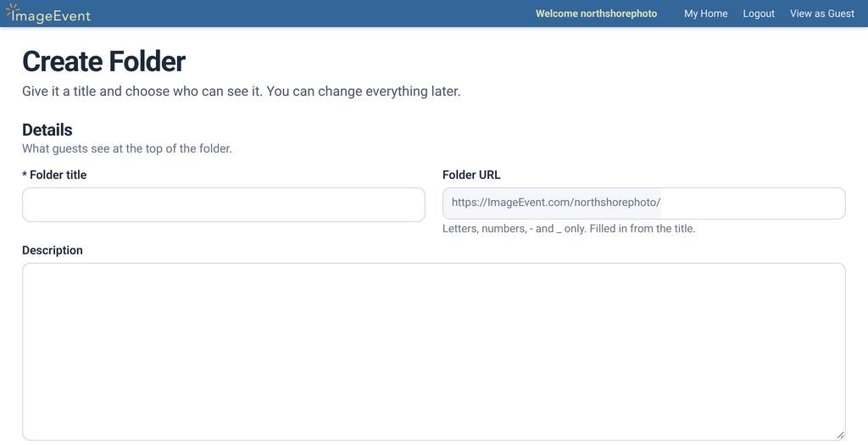Click 'What guests see at the top' text
Viewport: 868px width, 445px height.
(x=127, y=148)
